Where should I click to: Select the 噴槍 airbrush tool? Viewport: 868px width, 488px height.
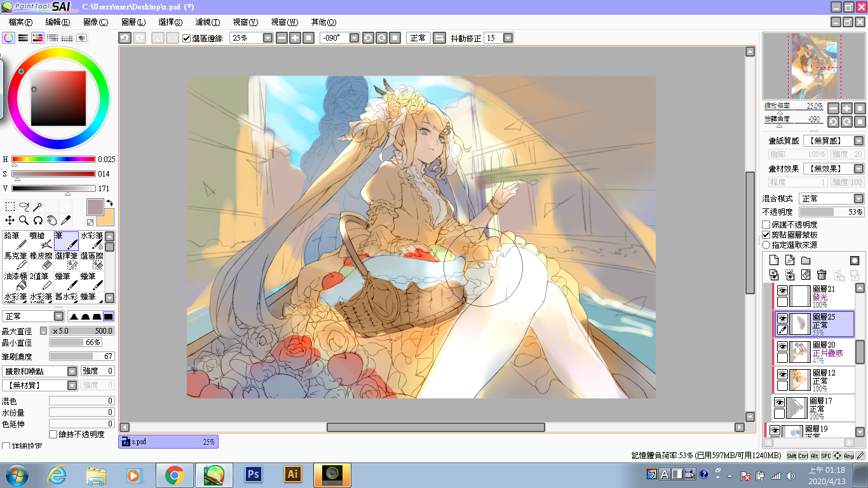click(x=41, y=240)
